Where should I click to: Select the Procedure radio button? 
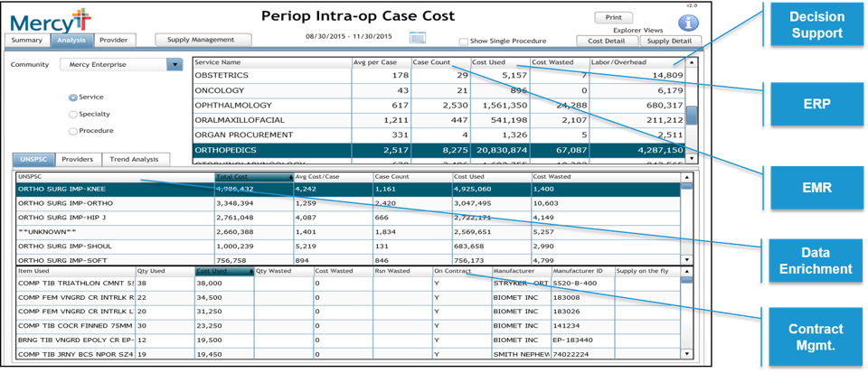pyautogui.click(x=73, y=131)
